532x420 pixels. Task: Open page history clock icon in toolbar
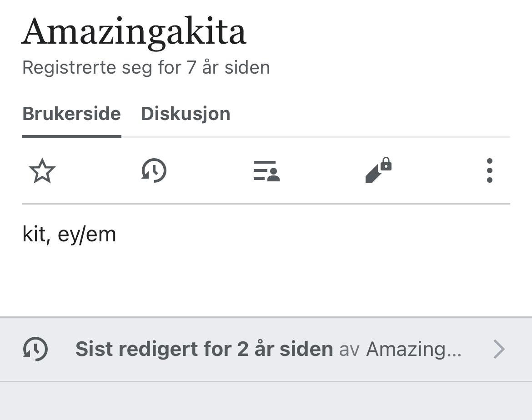point(154,171)
